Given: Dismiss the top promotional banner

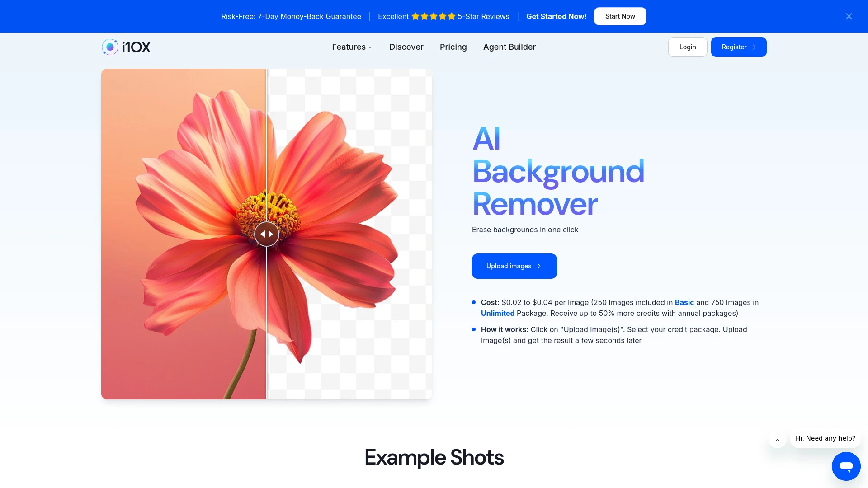Looking at the screenshot, I should pos(849,16).
